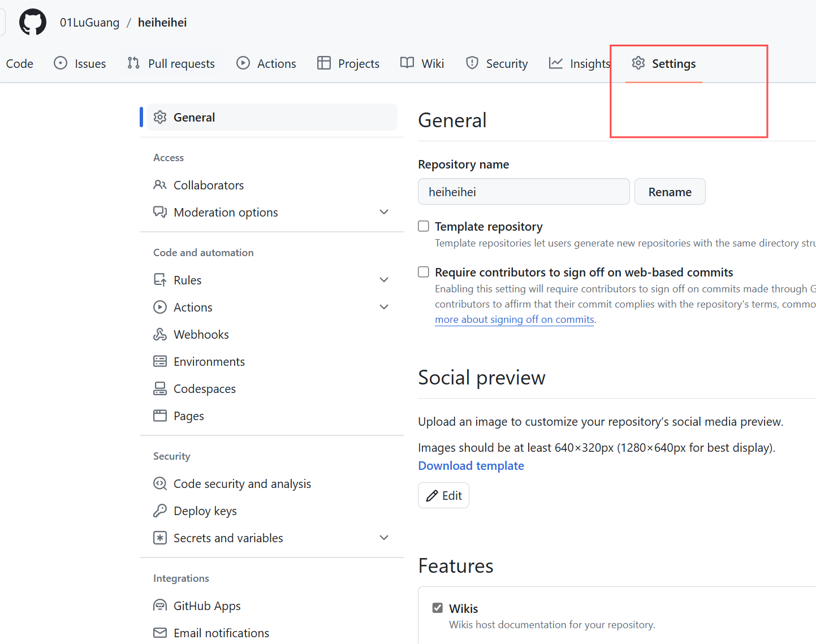Open Webhooks settings text
This screenshot has height=644, width=816.
point(201,335)
